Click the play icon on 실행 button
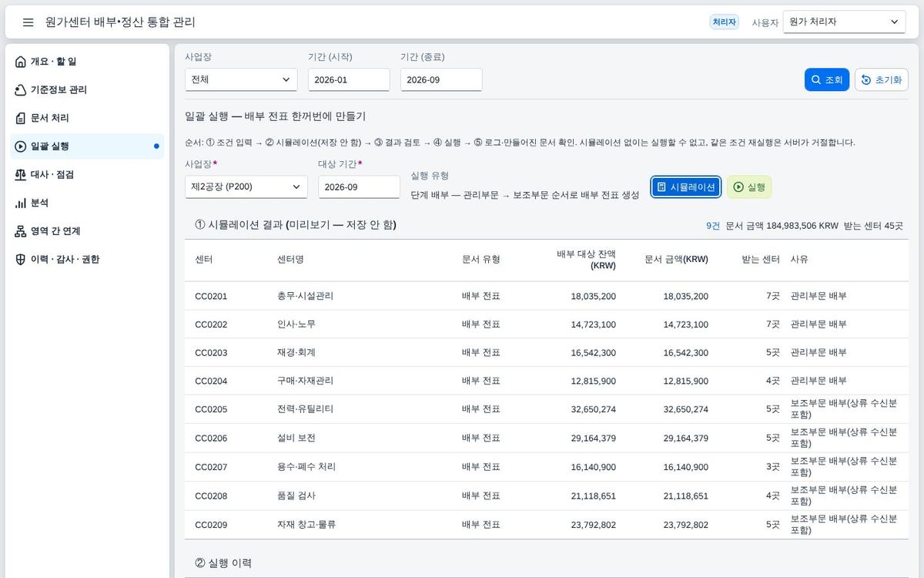Image resolution: width=924 pixels, height=578 pixels. 738,187
